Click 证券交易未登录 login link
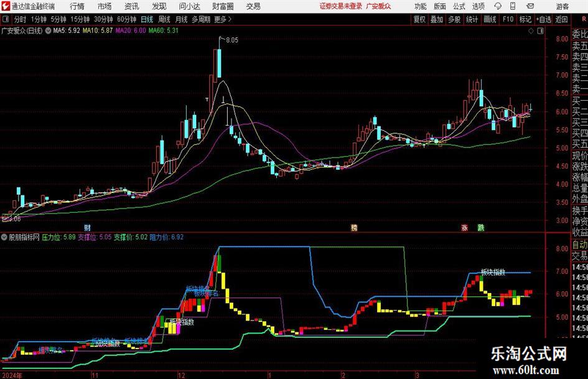588x379 pixels. [x=341, y=6]
